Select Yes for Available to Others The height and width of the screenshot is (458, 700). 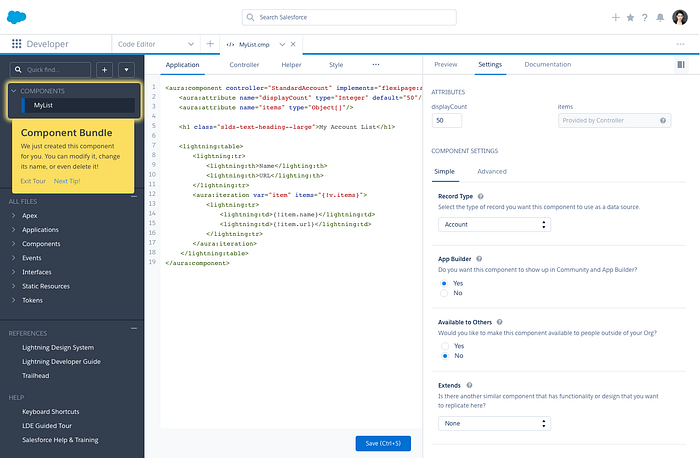pyautogui.click(x=445, y=345)
